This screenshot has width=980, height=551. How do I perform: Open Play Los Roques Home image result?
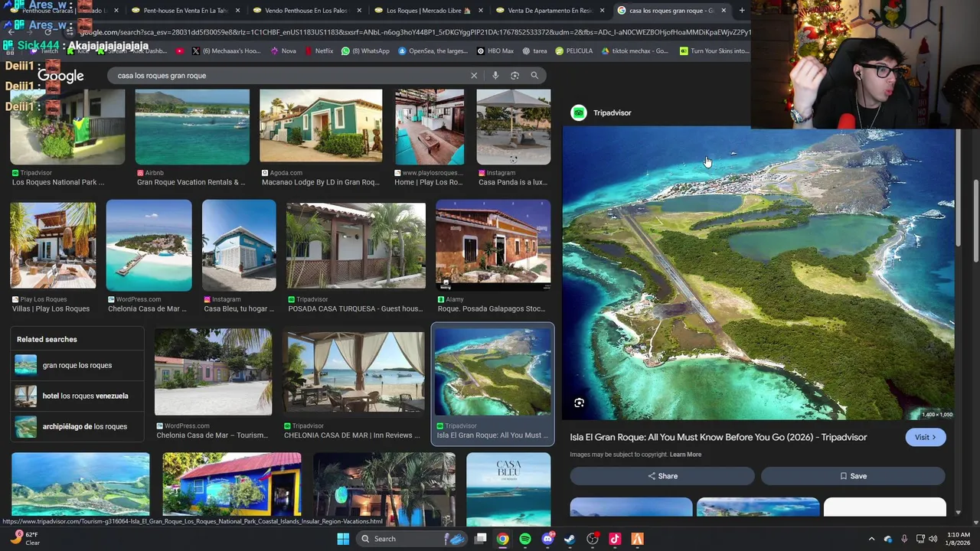(x=430, y=127)
